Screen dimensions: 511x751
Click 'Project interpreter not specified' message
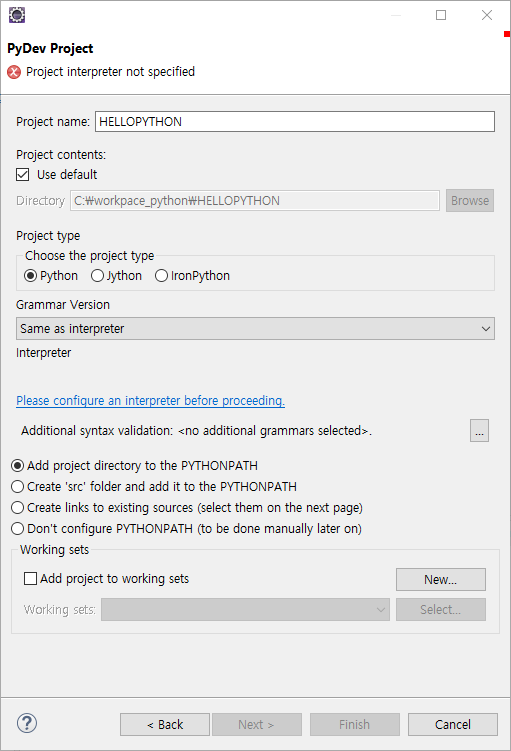pos(111,72)
